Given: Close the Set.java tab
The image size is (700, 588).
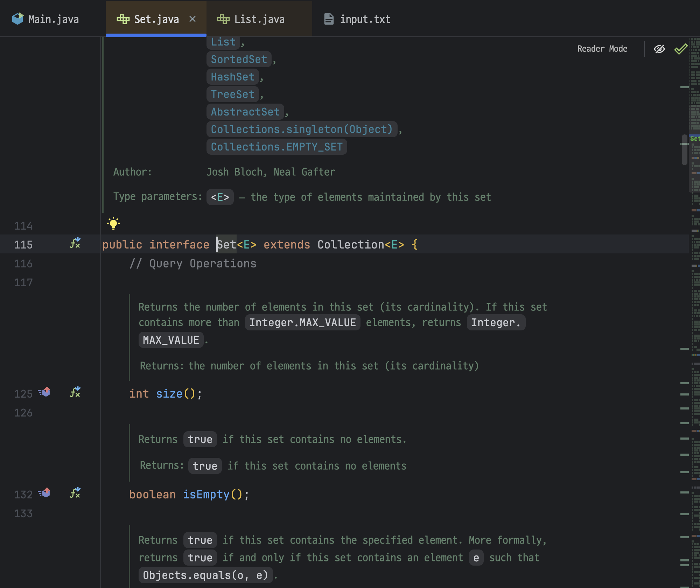Looking at the screenshot, I should point(192,19).
